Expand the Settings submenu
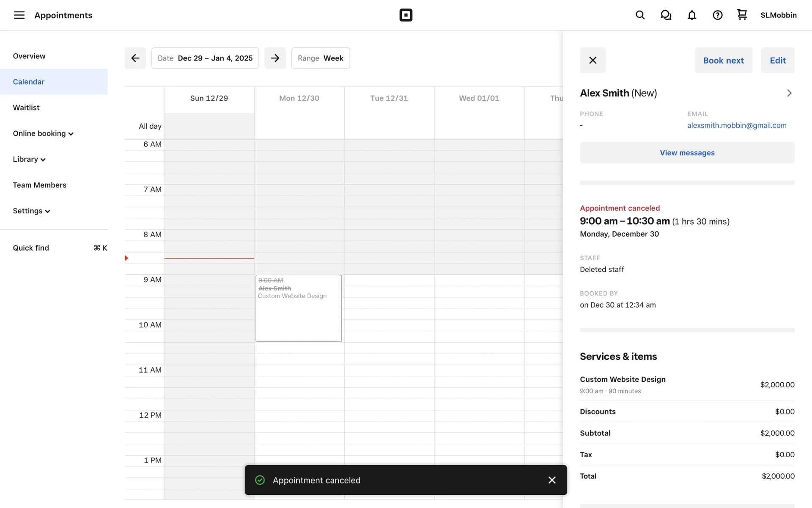812x508 pixels. (31, 211)
